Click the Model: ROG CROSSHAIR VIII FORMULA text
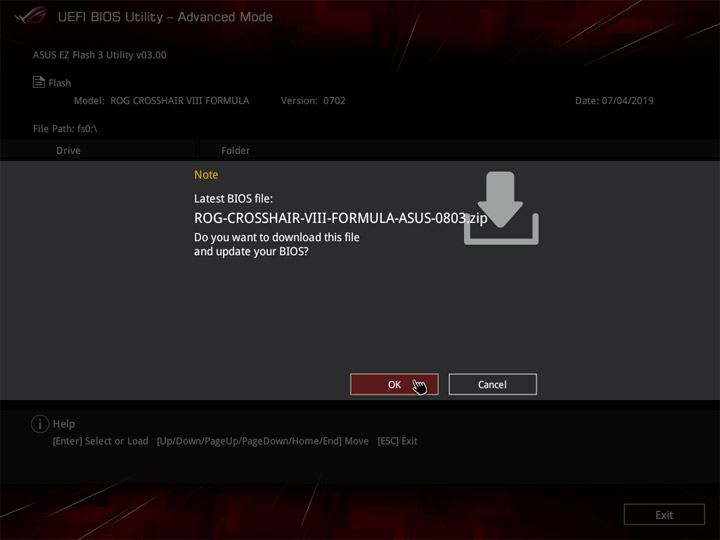Image resolution: width=720 pixels, height=540 pixels. pyautogui.click(x=162, y=101)
